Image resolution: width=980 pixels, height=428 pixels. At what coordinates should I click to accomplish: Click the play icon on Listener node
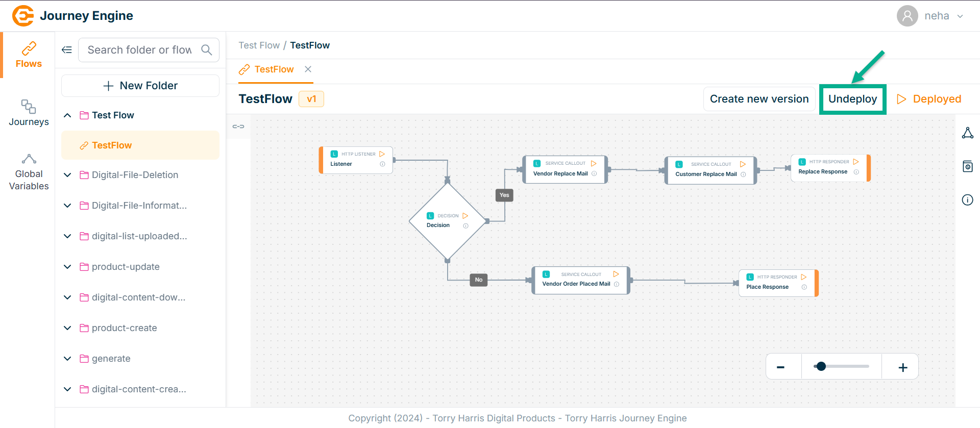(382, 154)
